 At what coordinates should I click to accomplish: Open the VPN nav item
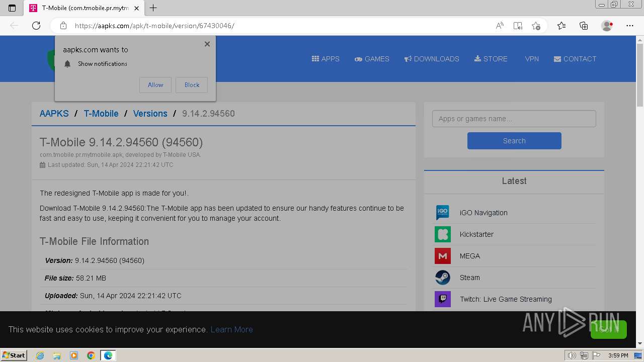(532, 59)
